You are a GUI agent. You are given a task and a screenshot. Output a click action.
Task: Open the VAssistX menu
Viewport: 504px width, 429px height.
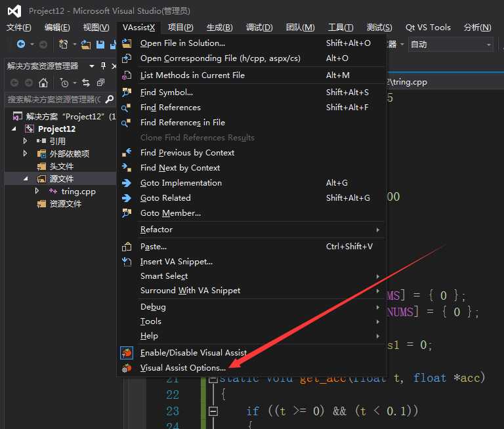pyautogui.click(x=138, y=28)
